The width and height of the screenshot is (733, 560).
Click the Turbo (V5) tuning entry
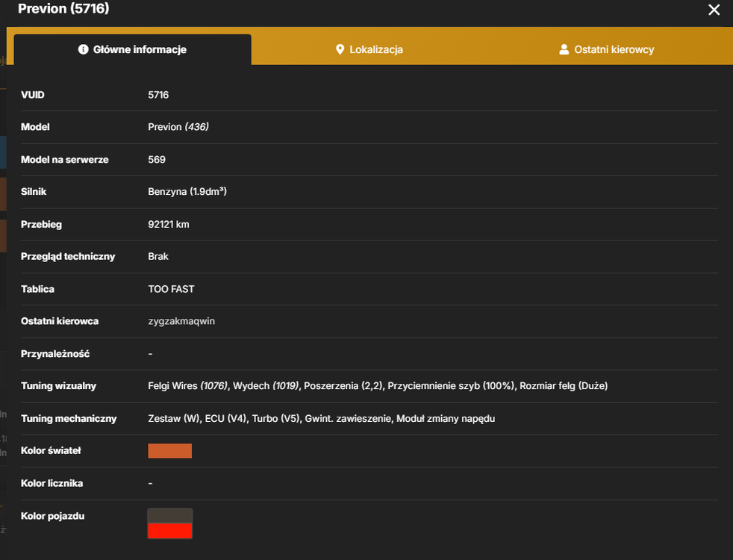click(276, 418)
